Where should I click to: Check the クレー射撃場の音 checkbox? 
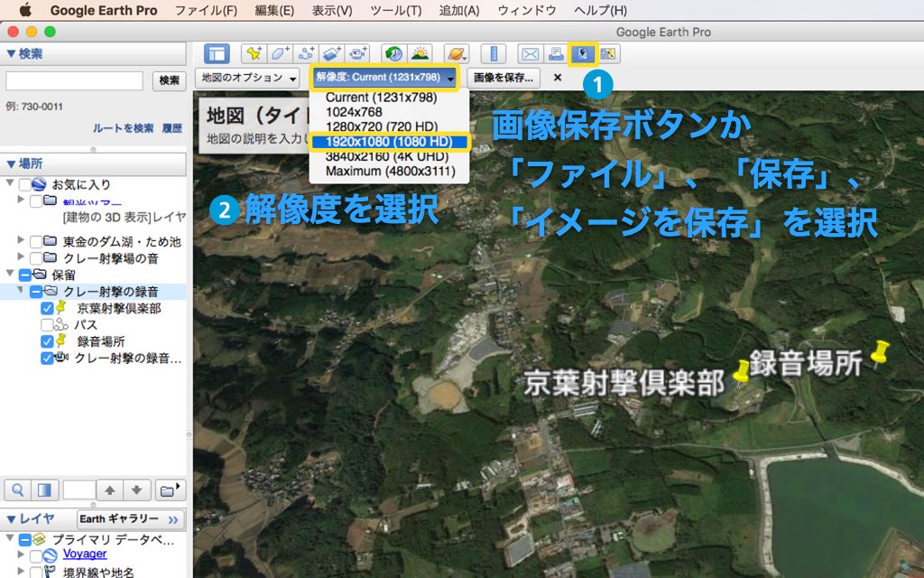click(36, 258)
